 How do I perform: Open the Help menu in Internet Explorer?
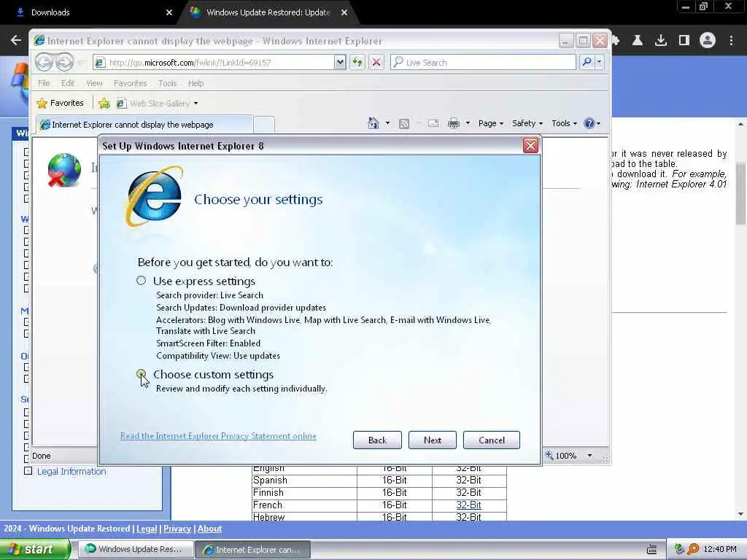pyautogui.click(x=196, y=83)
